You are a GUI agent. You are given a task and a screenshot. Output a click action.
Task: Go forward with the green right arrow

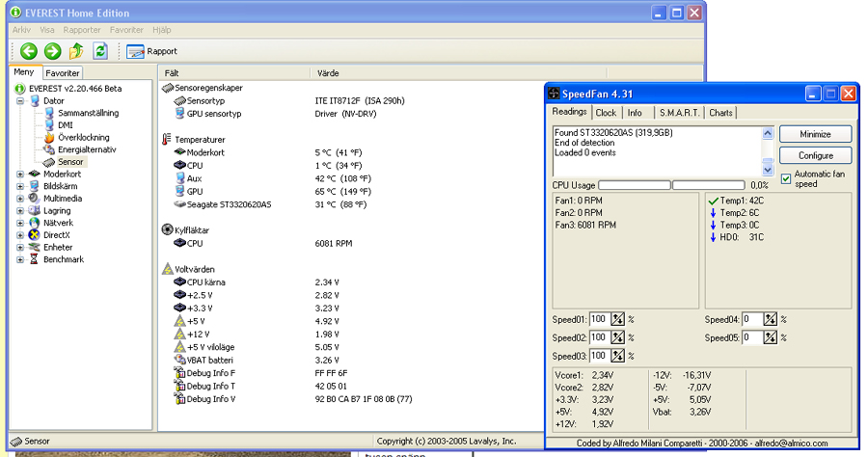tap(53, 51)
